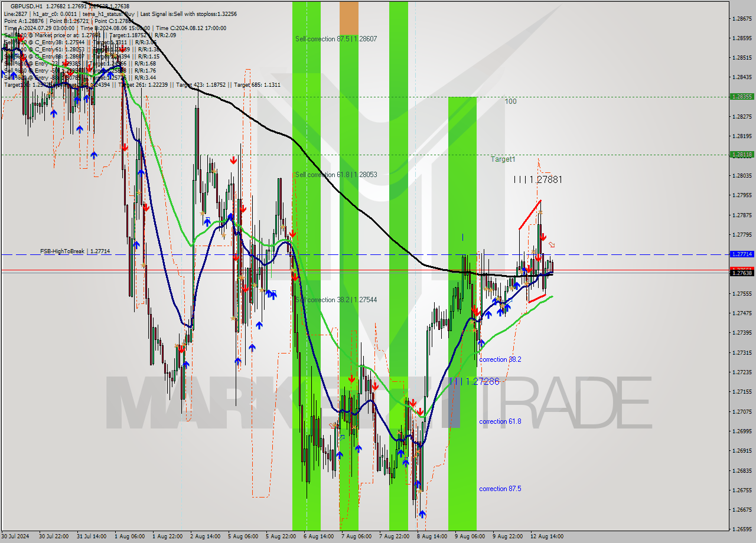Image resolution: width=756 pixels, height=543 pixels.
Task: Click the blue 'correction 87.5' label
Action: click(500, 489)
